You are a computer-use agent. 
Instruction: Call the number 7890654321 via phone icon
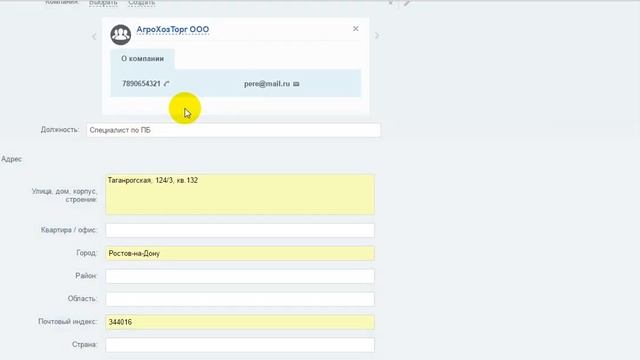point(166,84)
